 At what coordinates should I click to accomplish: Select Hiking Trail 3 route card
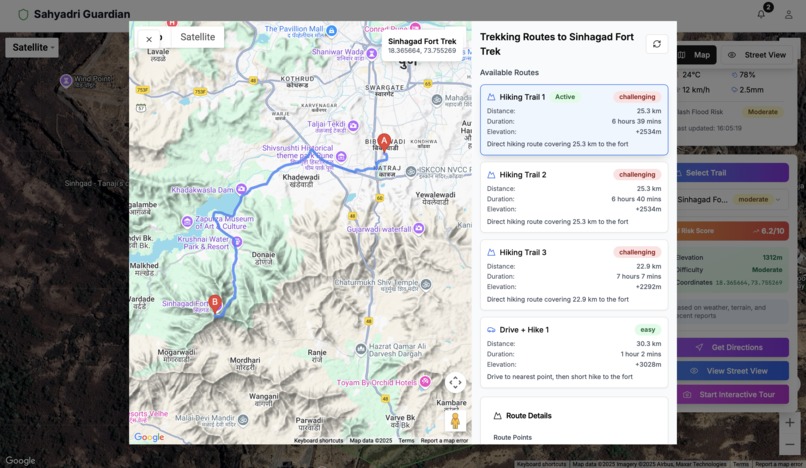click(574, 275)
